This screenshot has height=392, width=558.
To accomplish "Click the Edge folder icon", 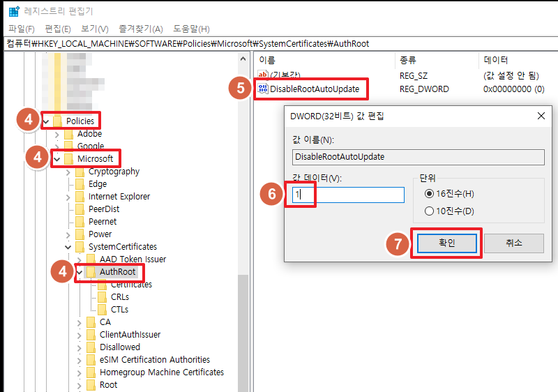I will 80,184.
